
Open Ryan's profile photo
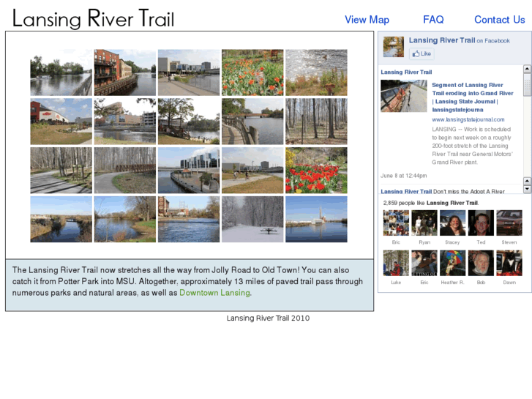click(424, 223)
